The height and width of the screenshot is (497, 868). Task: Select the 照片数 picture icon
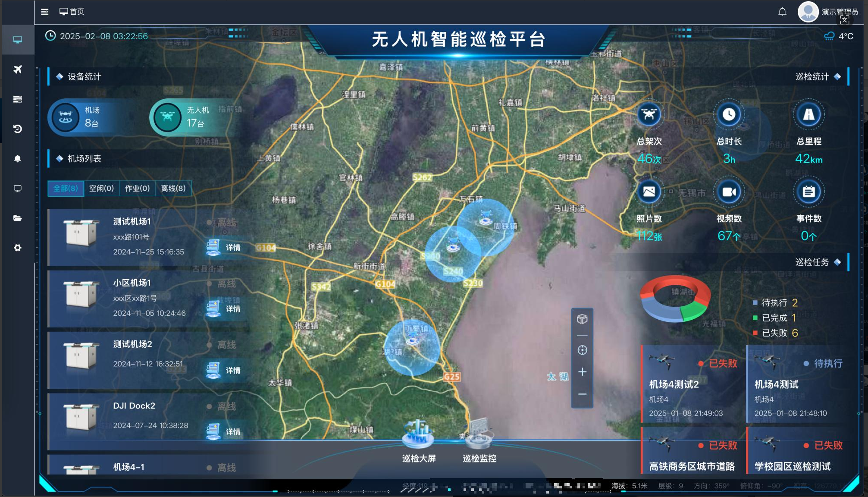tap(649, 192)
